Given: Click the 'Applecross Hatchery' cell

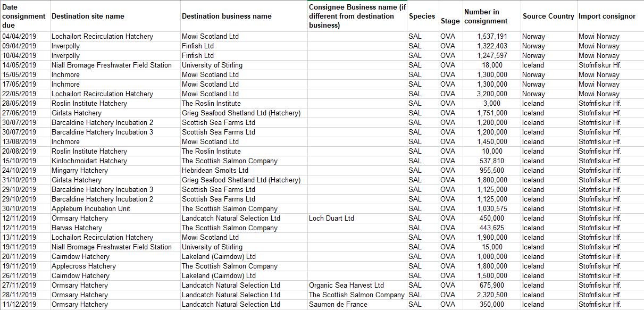Looking at the screenshot, I should (x=83, y=266).
